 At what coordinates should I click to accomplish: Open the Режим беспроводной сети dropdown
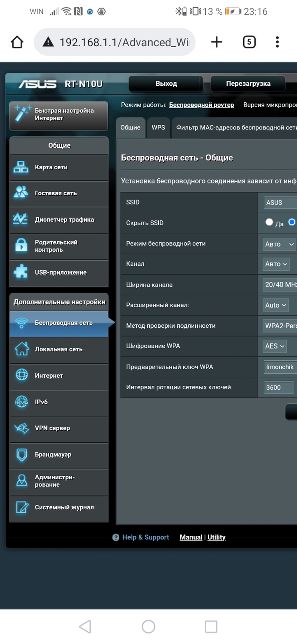click(279, 244)
